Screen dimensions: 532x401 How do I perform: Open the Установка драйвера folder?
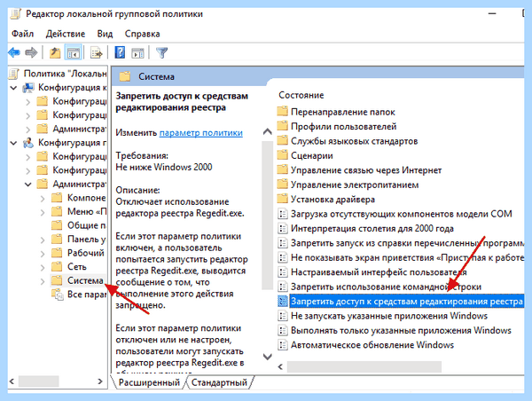click(332, 200)
